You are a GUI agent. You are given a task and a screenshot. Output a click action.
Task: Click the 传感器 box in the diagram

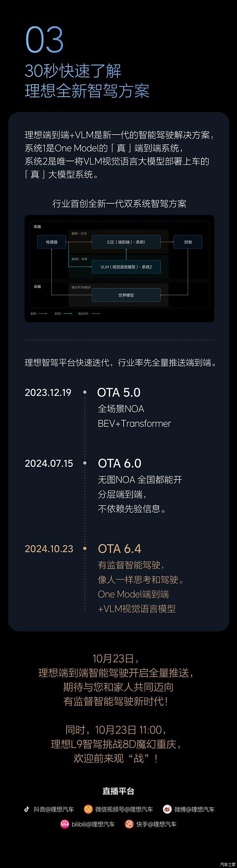pyautogui.click(x=52, y=242)
